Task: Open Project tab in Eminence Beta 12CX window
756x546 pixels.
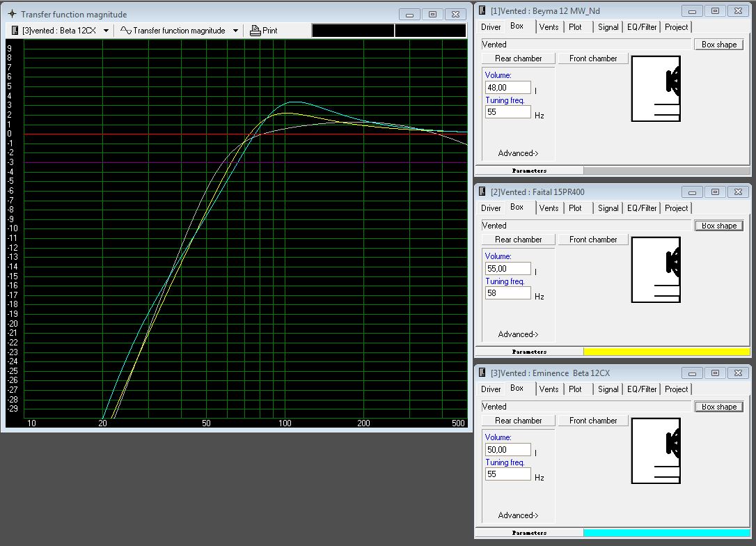Action: pos(676,389)
